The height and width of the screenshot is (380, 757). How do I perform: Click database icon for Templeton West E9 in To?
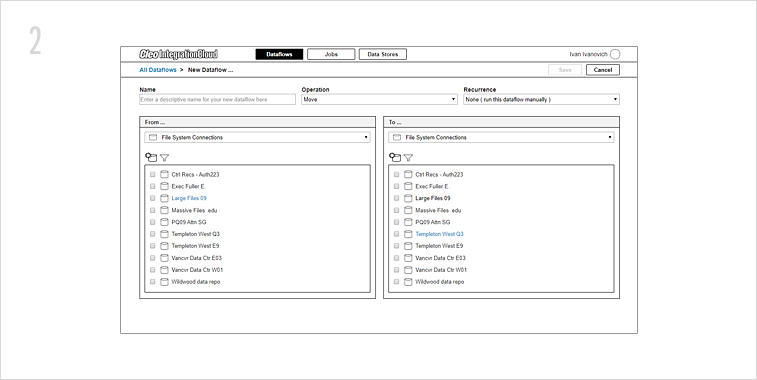coord(408,246)
